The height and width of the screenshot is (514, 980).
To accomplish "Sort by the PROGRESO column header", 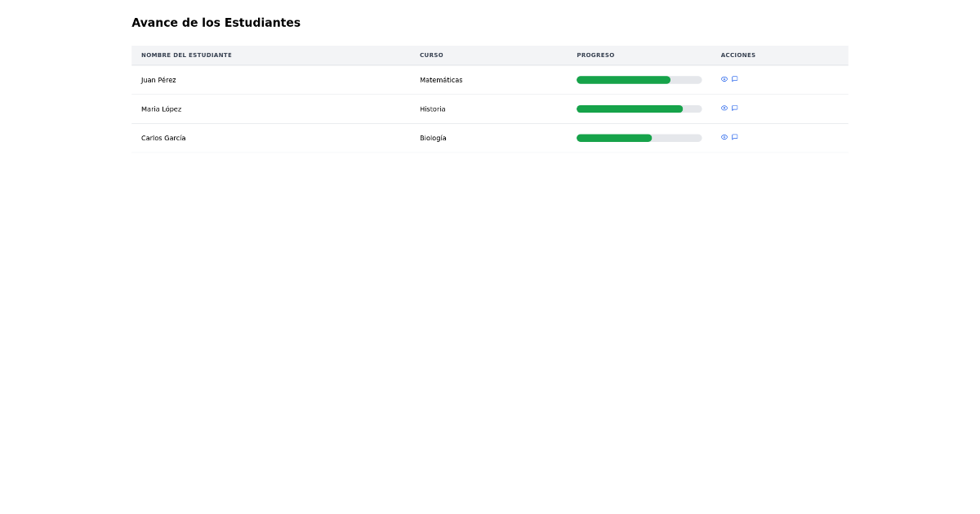I will pyautogui.click(x=595, y=55).
